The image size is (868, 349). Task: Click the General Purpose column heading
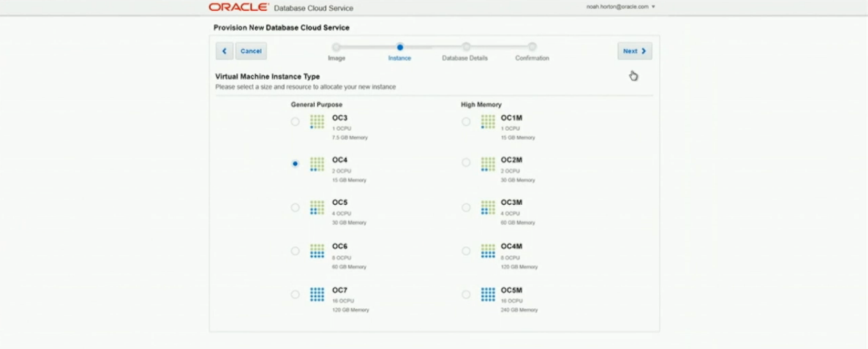[x=317, y=105]
